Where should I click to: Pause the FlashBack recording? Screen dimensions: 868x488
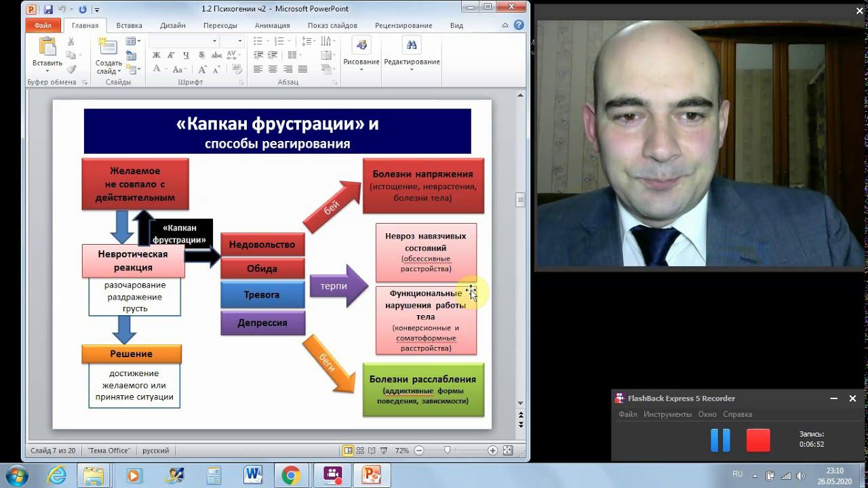click(720, 441)
